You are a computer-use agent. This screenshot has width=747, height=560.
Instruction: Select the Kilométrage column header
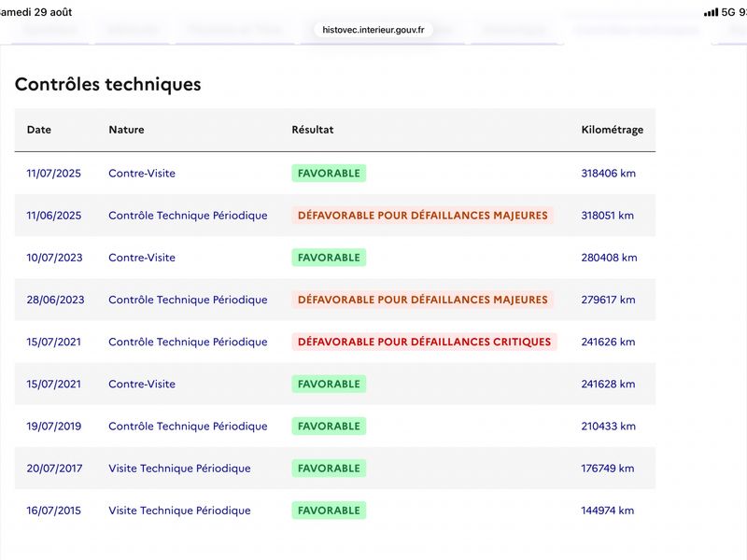(x=613, y=130)
